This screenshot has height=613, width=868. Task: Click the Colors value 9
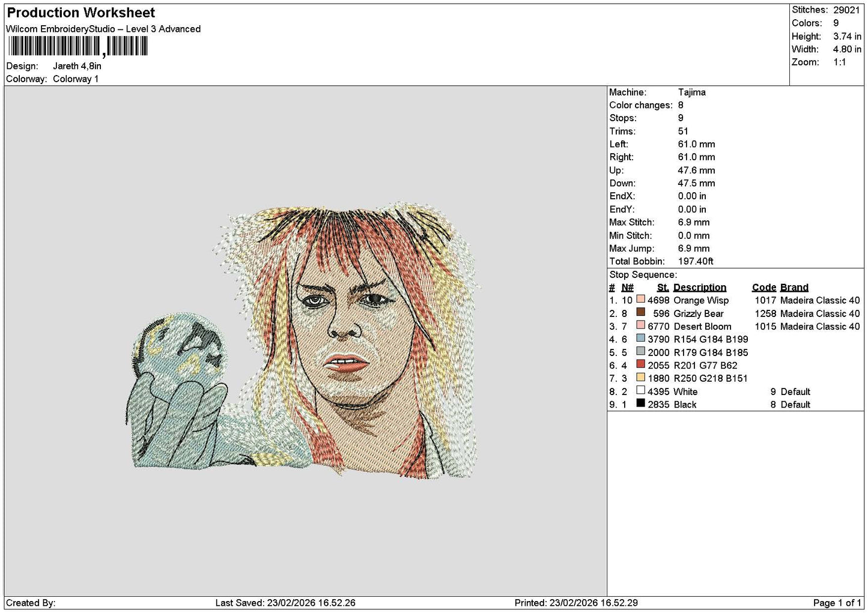(836, 23)
